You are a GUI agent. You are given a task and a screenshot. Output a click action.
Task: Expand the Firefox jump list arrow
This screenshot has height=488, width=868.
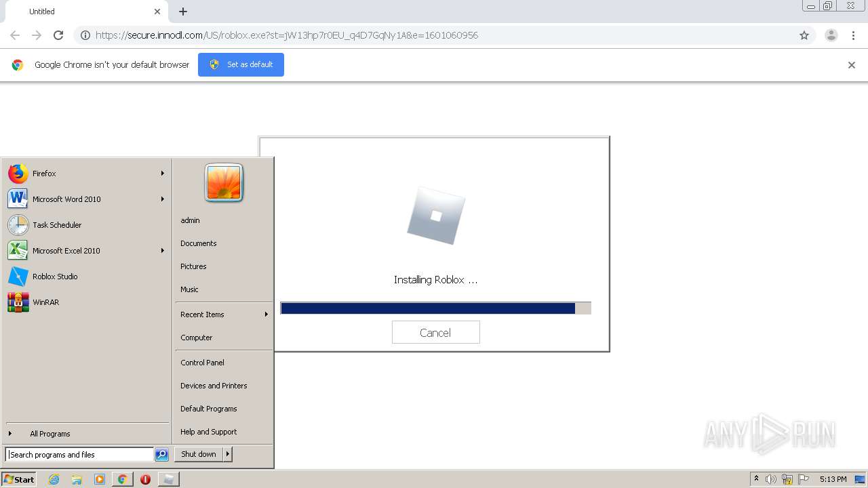(x=163, y=174)
